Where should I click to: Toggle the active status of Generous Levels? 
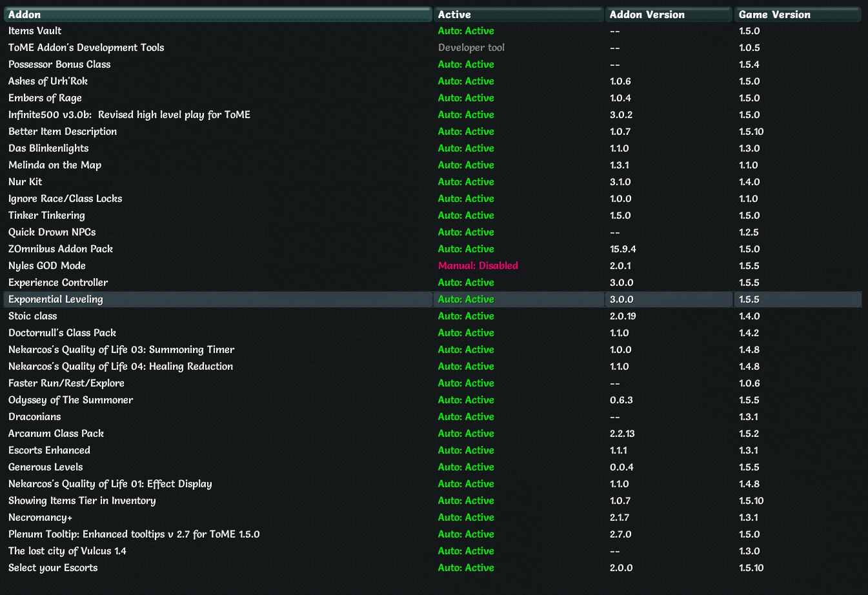tap(466, 467)
